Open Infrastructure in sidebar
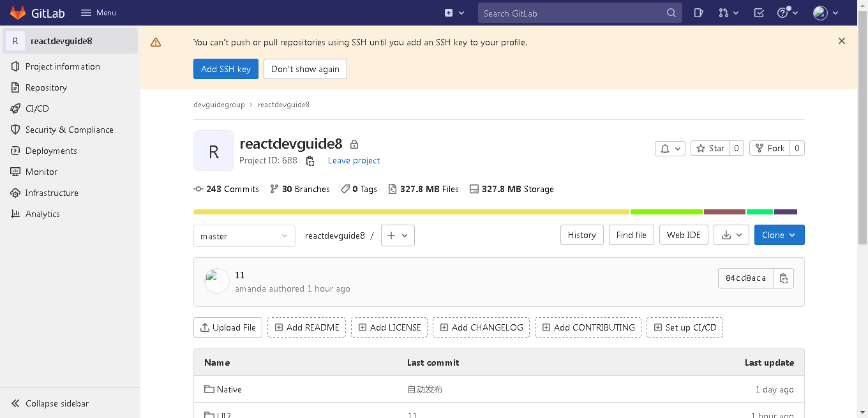Screen dimensions: 868x418 (x=70, y=193)
